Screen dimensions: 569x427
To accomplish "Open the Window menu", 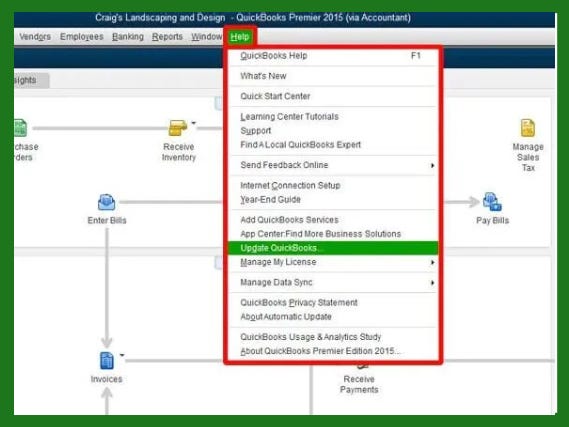I will [x=206, y=37].
